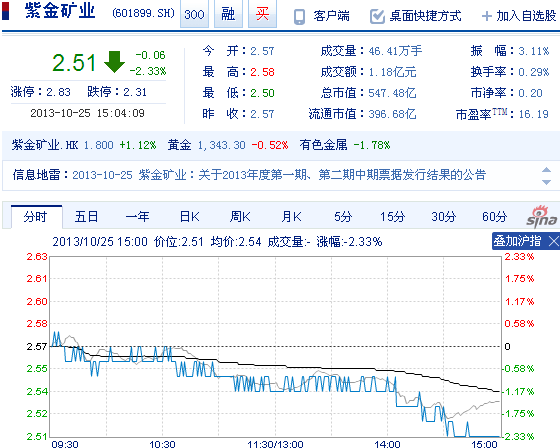Click the 最高 value 2.58
Screen dimensions: 560x448
(262, 72)
